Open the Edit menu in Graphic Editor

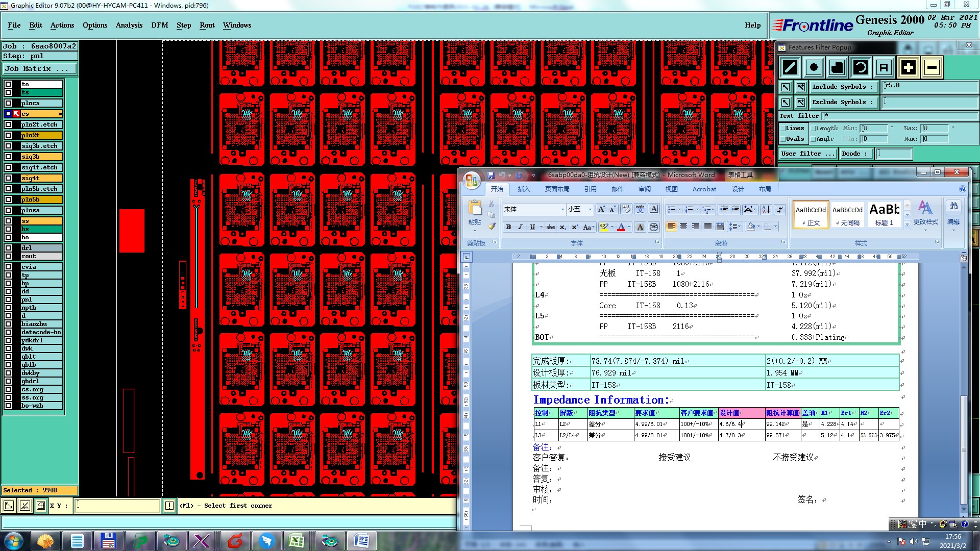coord(36,25)
